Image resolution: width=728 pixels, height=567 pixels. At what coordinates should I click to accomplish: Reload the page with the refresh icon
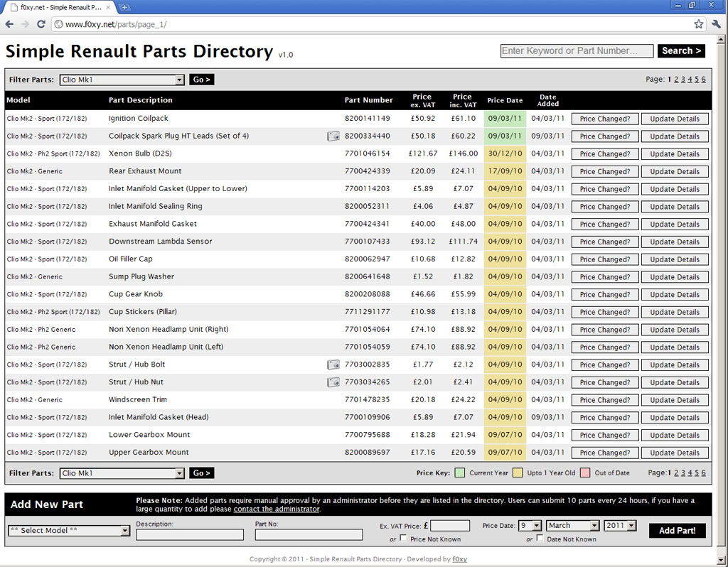click(41, 24)
